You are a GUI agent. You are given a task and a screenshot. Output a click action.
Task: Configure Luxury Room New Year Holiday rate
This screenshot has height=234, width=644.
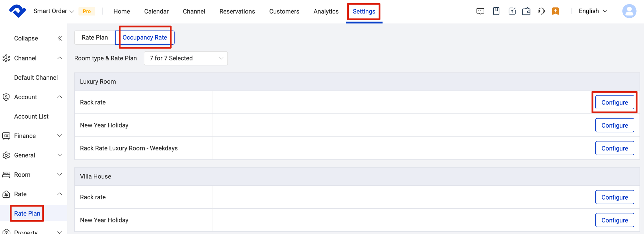tap(614, 125)
